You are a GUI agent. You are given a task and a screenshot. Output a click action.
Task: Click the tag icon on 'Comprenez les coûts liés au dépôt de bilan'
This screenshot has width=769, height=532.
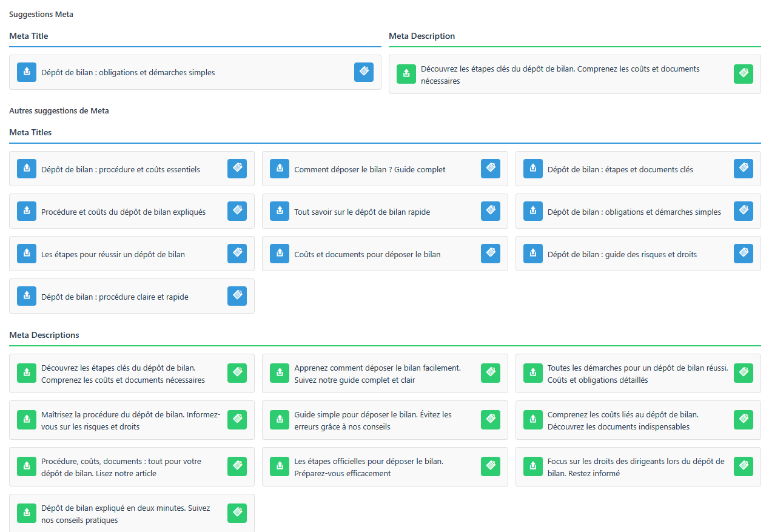point(744,419)
